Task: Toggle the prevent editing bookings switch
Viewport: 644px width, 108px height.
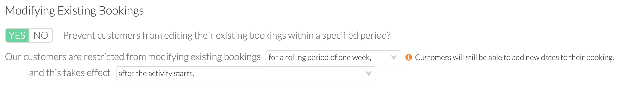Action: (29, 35)
